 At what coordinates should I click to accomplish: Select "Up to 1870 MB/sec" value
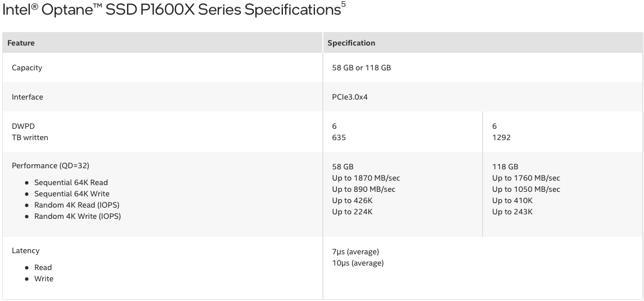point(366,178)
